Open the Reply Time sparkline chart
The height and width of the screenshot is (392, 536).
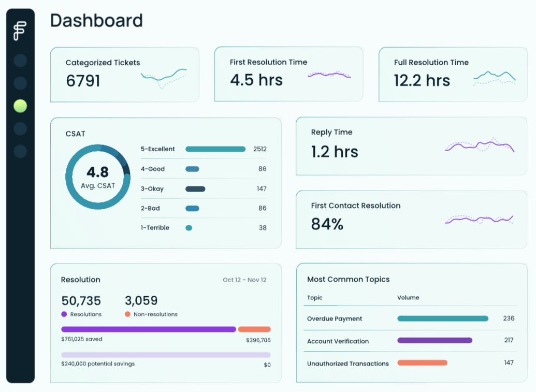pos(480,145)
